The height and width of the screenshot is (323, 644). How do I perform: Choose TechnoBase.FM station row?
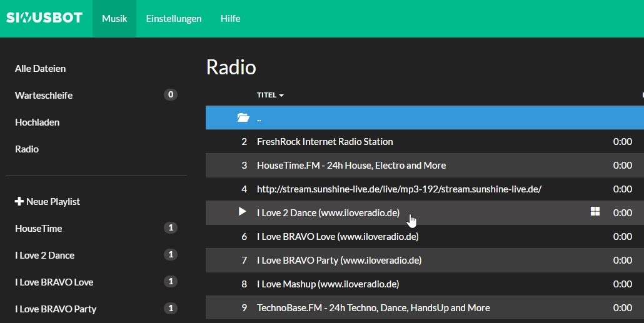(x=373, y=308)
